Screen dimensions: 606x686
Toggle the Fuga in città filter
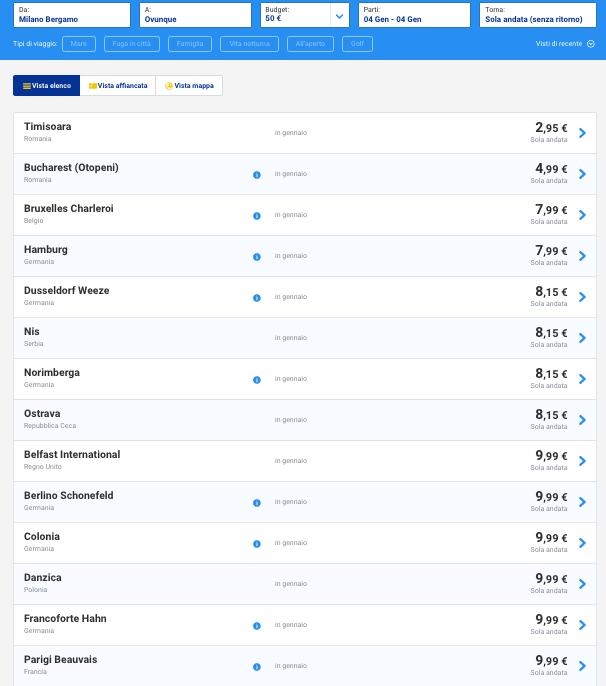point(132,44)
